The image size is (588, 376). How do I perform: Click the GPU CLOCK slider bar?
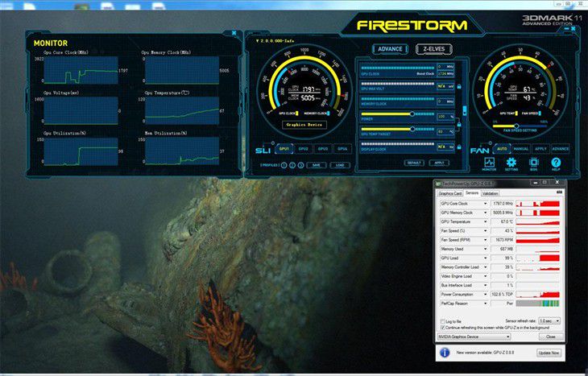(397, 68)
